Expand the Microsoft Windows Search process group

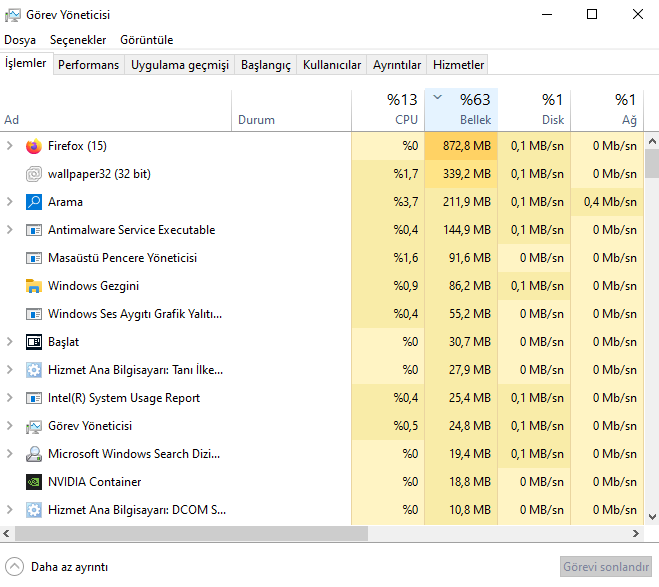tap(10, 454)
